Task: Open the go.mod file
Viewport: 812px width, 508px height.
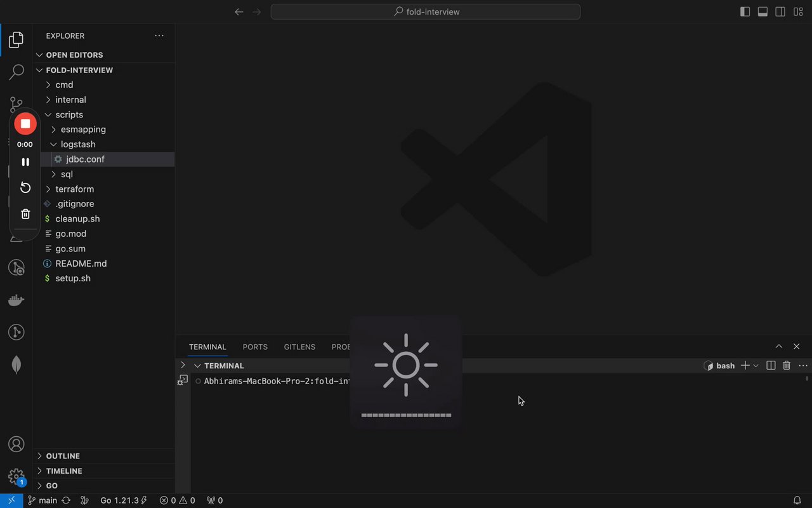Action: tap(104, 234)
